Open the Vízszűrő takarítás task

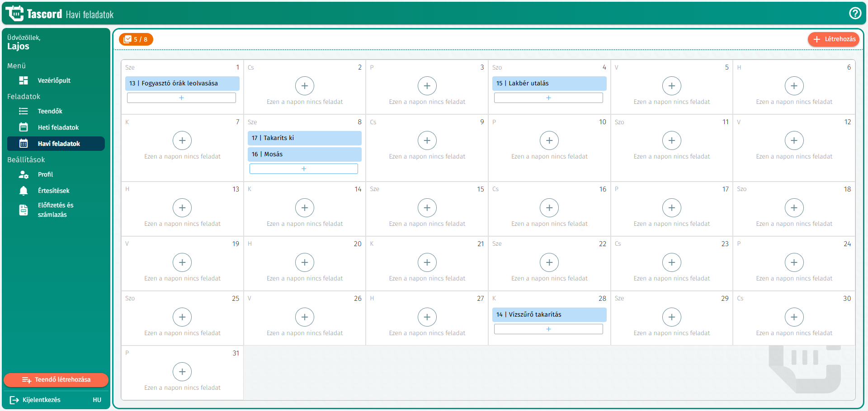[549, 314]
